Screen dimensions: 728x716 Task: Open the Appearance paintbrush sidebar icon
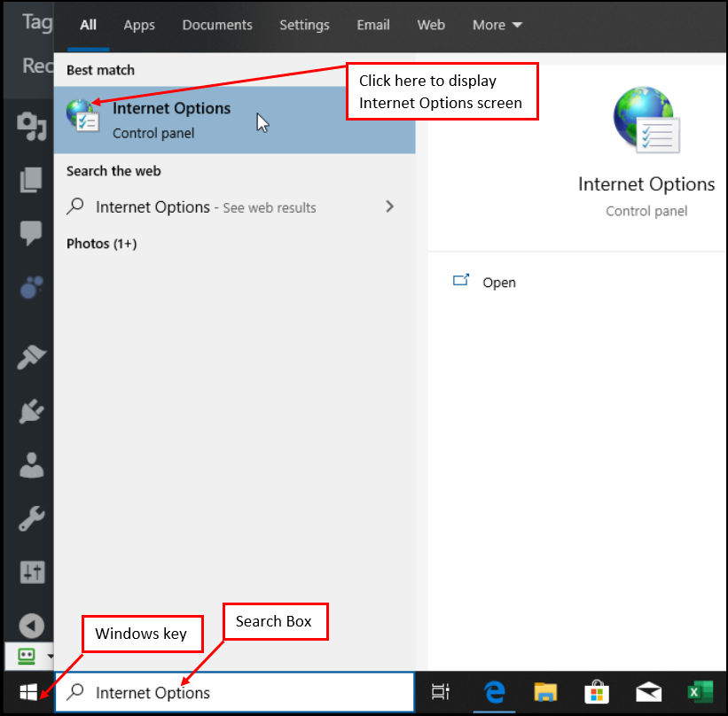click(x=32, y=357)
